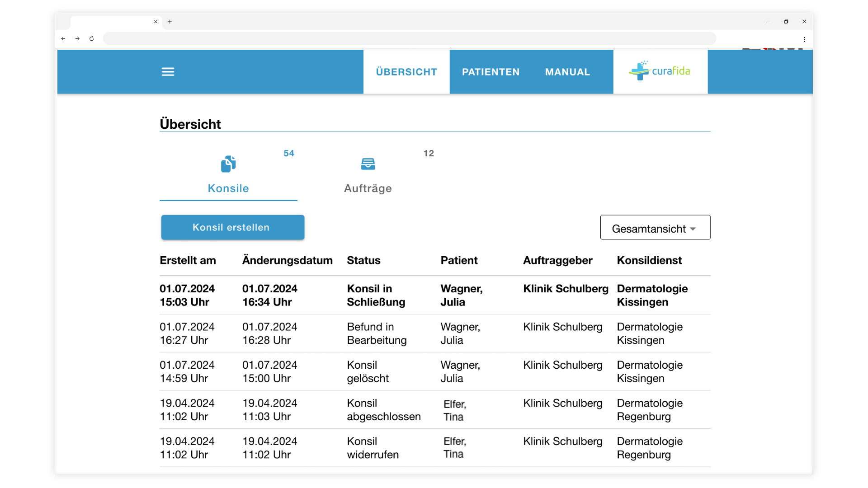Click the Aufträge inbox tray icon
868x488 pixels.
coord(368,164)
